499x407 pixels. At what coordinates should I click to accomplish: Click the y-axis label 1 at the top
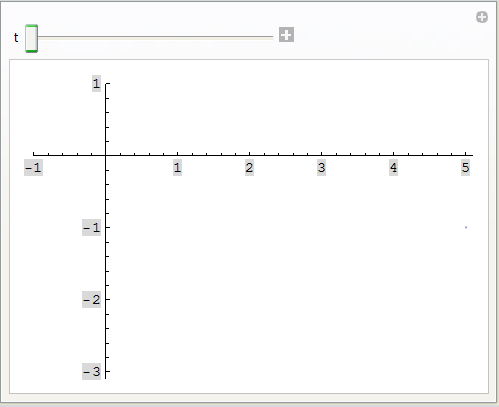coord(96,83)
